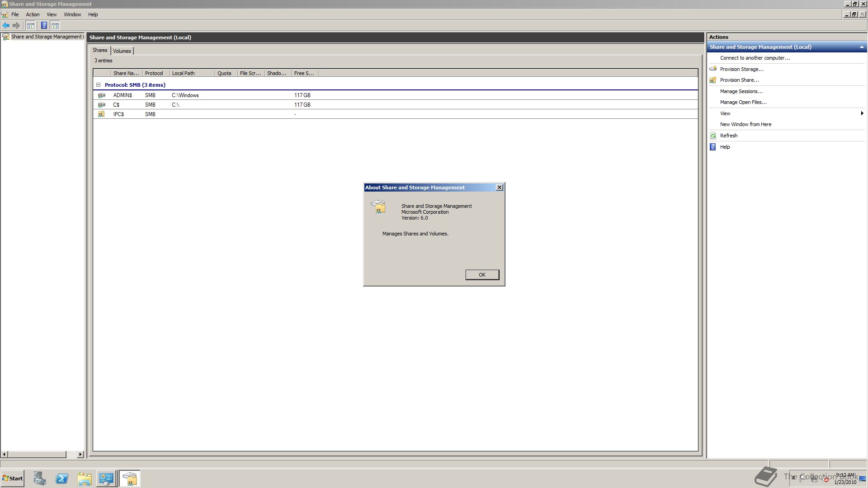The image size is (868, 488).
Task: Click the Provision Storage icon in Actions
Action: 713,69
